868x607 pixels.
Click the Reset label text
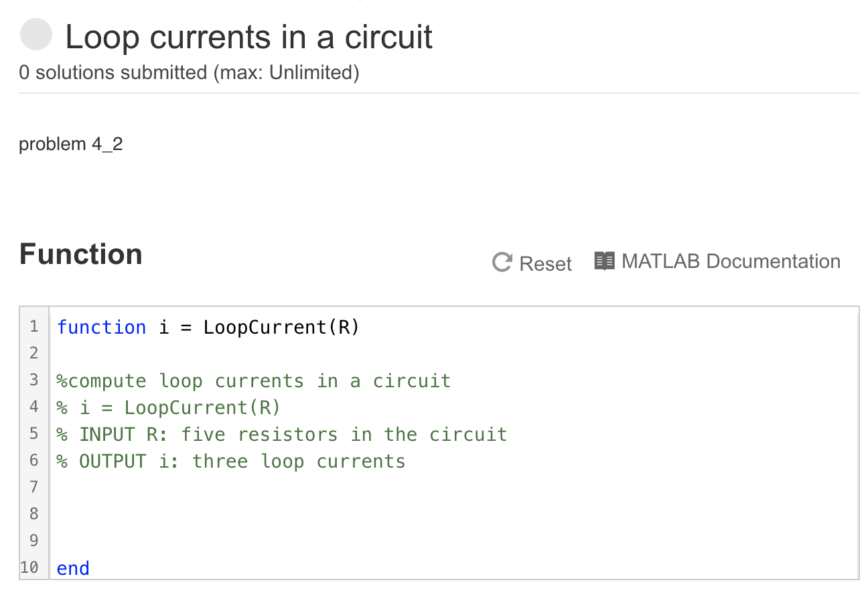pyautogui.click(x=542, y=263)
